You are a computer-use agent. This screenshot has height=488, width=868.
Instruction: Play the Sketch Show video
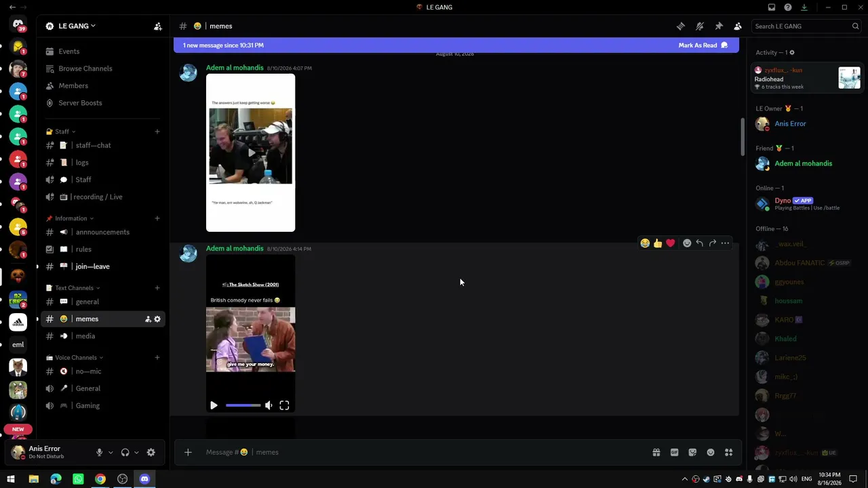click(214, 405)
